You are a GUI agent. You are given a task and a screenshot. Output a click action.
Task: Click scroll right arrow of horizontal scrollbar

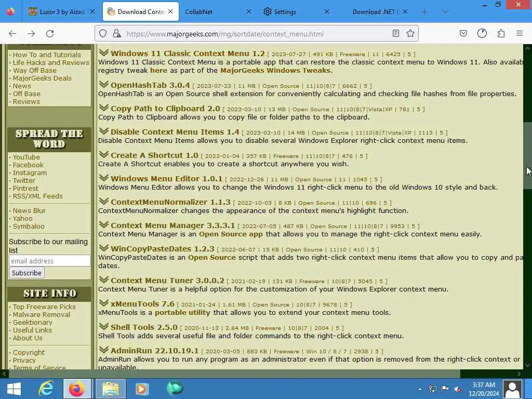coord(519,374)
